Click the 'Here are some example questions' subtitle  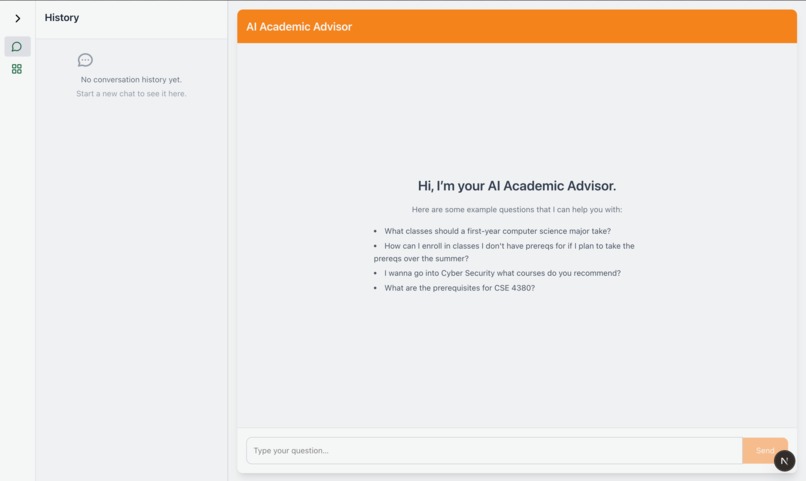click(517, 210)
